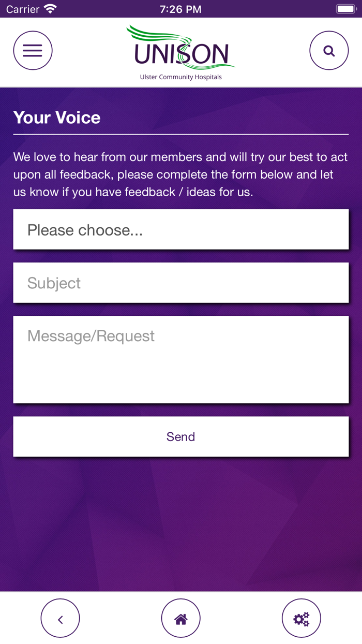Tap the "Your Voice" heading
The image size is (362, 644).
[x=57, y=118]
